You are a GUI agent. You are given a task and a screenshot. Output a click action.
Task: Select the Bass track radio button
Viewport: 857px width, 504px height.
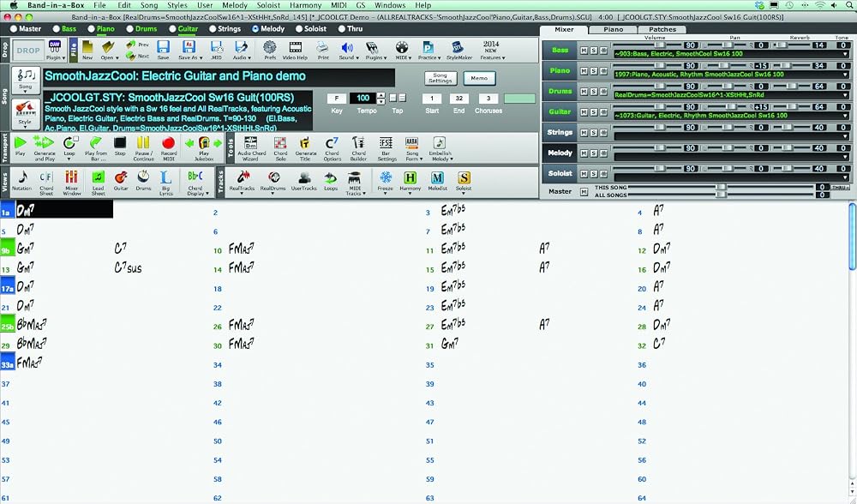tap(57, 29)
